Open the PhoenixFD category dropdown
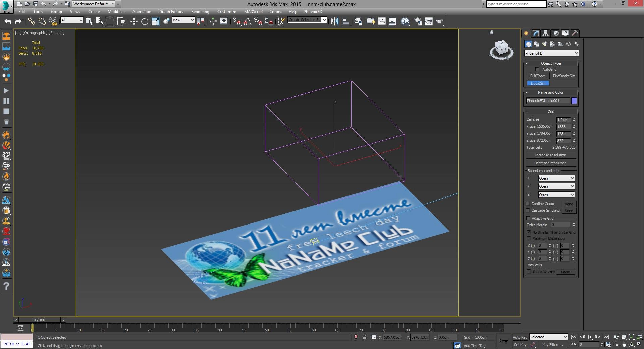This screenshot has width=644, height=349. click(x=551, y=53)
